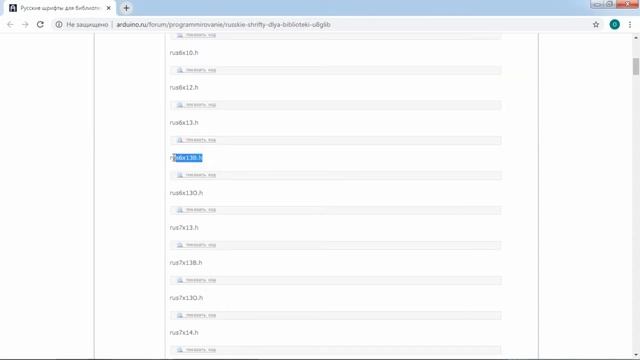Bookmark this page with the star icon
640x360 pixels.
click(596, 24)
